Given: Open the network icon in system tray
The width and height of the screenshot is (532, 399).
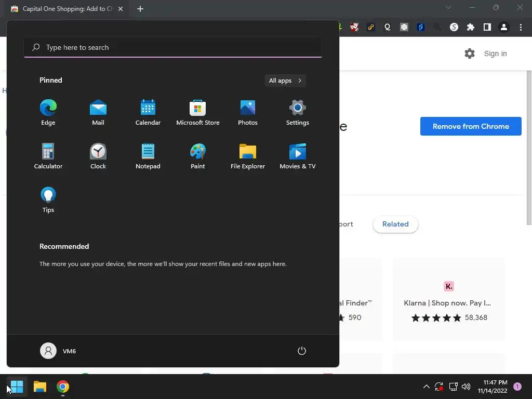Looking at the screenshot, I should pos(453,387).
